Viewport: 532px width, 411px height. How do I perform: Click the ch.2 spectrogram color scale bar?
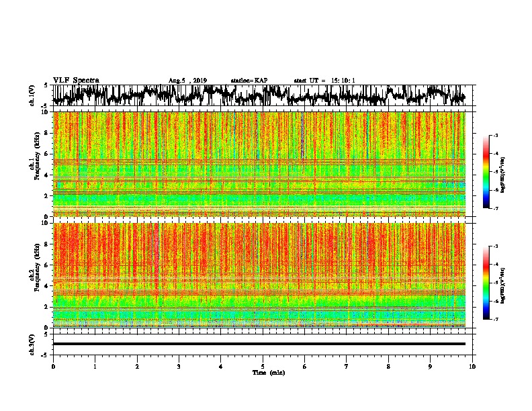tap(486, 283)
